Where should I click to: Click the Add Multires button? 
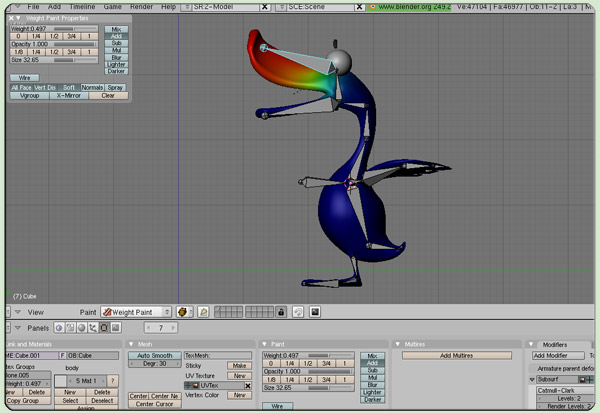point(457,356)
